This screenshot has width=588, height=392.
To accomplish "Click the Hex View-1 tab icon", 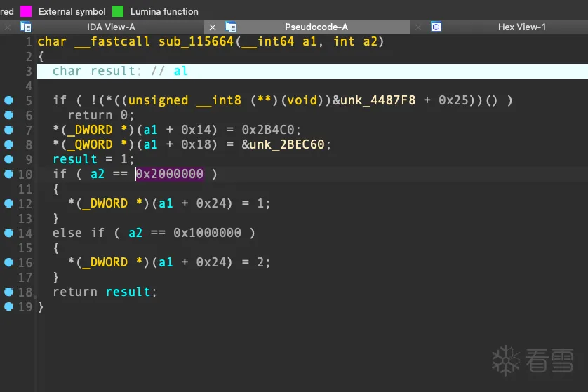I will pyautogui.click(x=436, y=27).
